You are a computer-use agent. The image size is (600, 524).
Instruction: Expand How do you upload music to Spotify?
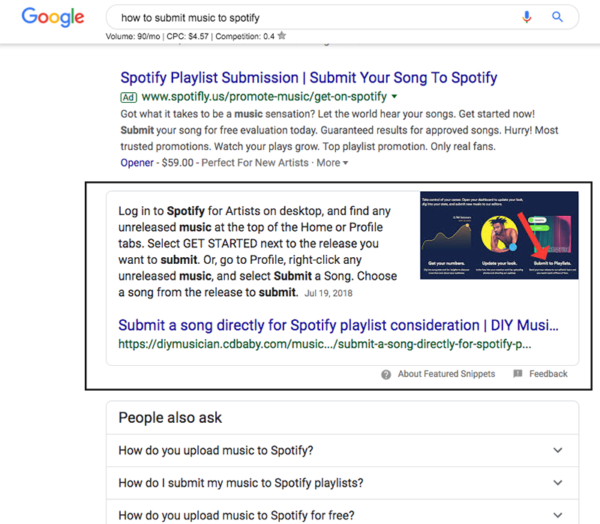coord(342,451)
